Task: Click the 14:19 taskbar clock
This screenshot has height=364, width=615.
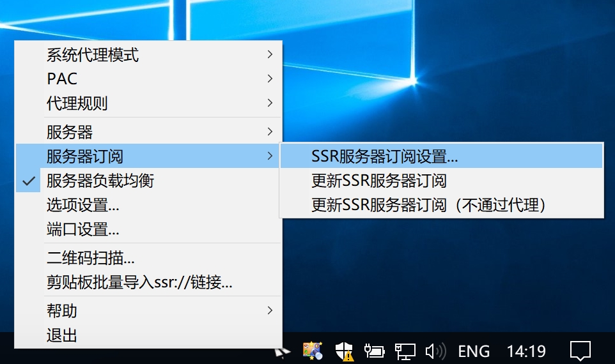Action: [525, 351]
